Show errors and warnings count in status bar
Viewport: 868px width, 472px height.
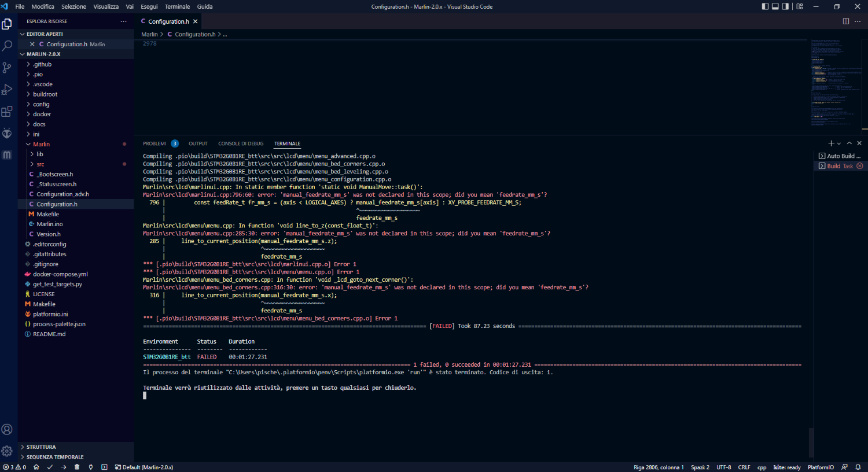(x=14, y=467)
